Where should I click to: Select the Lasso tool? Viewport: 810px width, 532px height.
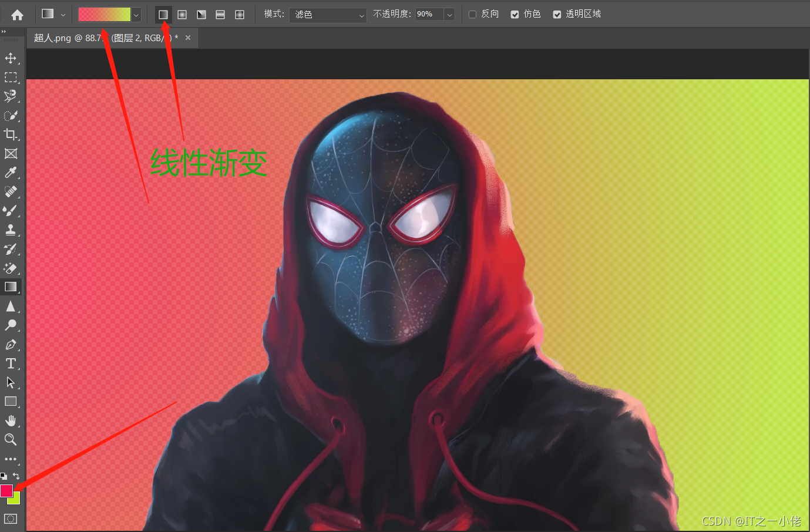pos(11,96)
